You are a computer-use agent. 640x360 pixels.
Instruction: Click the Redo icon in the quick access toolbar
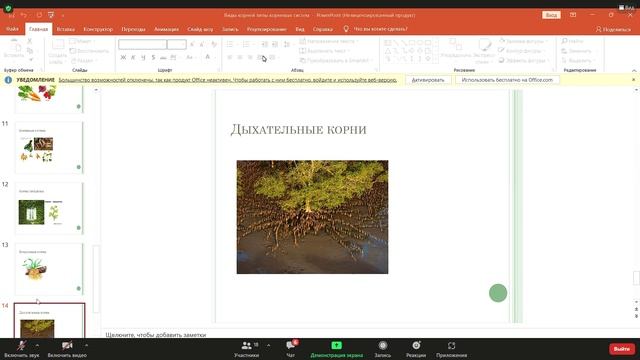coord(39,15)
